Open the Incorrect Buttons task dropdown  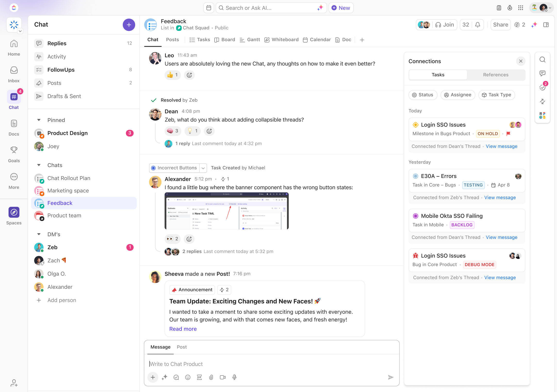click(203, 168)
